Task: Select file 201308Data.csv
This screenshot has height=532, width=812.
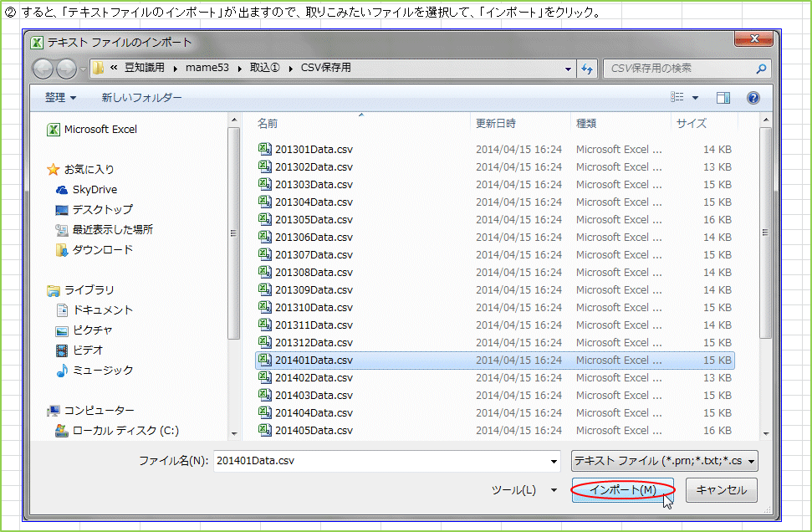Action: pyautogui.click(x=495, y=273)
